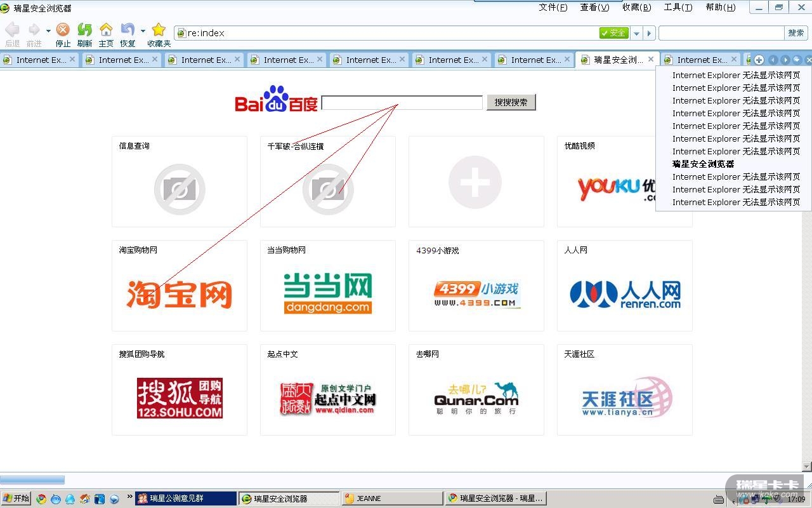
Task: Close the 瑞星安全浏览 tab
Action: click(650, 59)
